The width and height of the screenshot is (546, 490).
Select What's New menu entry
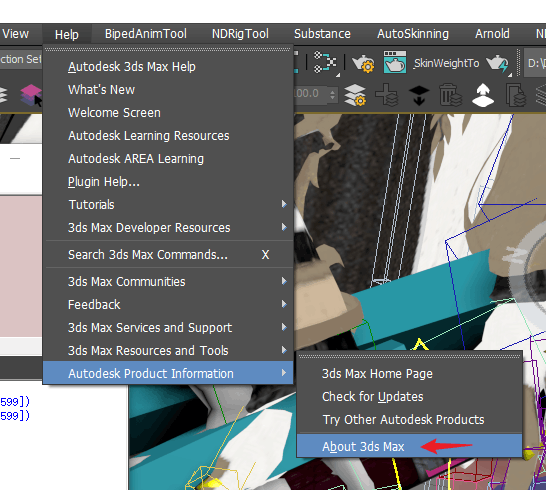click(168, 90)
